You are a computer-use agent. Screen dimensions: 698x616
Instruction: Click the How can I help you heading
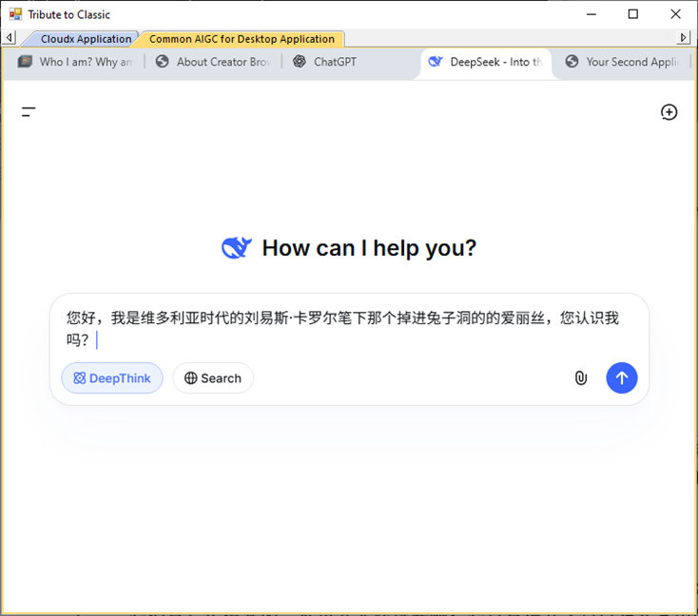[x=369, y=248]
